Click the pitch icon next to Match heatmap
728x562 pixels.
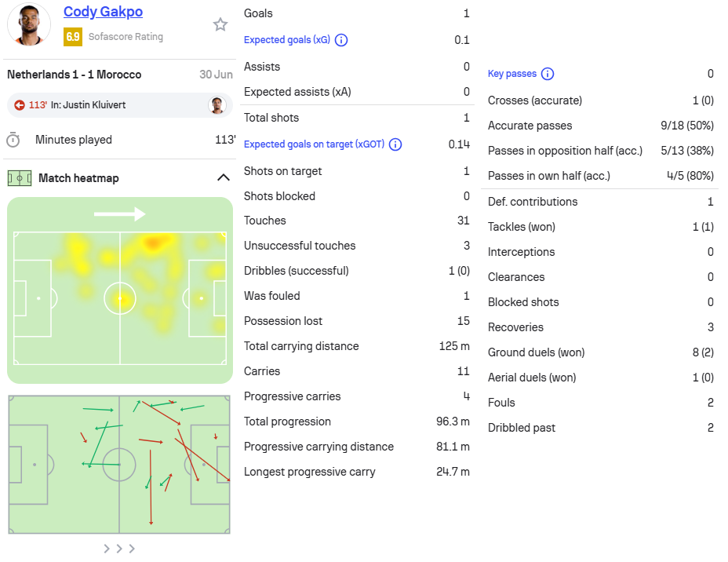[x=20, y=178]
